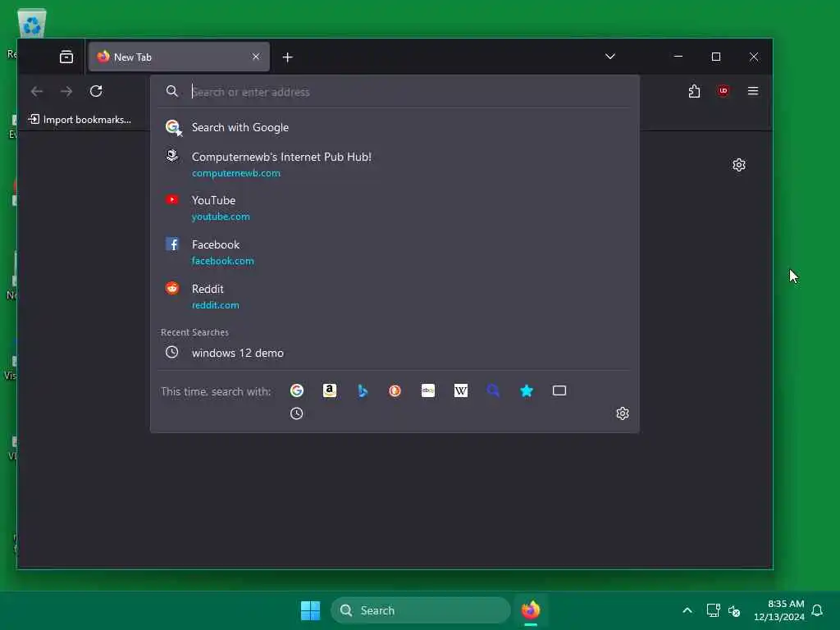The image size is (840, 630).
Task: Go back to previous page
Action: pos(36,92)
